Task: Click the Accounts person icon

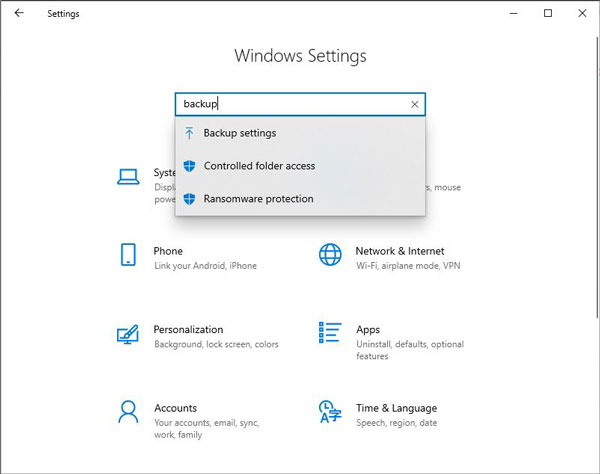Action: (x=128, y=412)
